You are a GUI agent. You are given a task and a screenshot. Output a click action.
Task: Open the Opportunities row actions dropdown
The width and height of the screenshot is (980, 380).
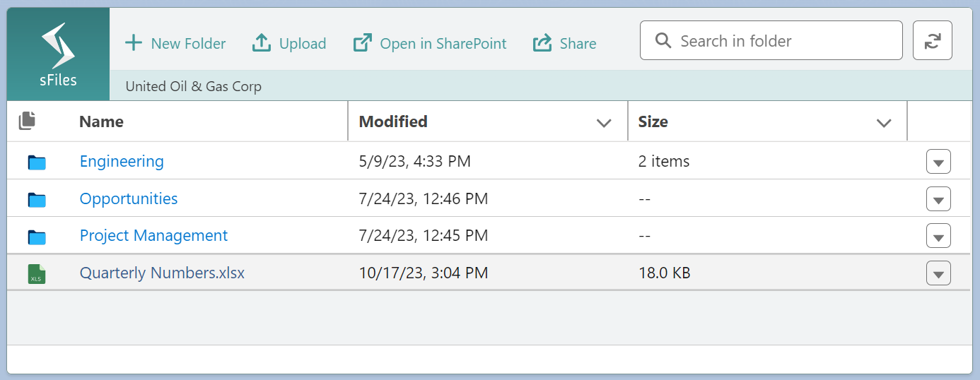938,199
